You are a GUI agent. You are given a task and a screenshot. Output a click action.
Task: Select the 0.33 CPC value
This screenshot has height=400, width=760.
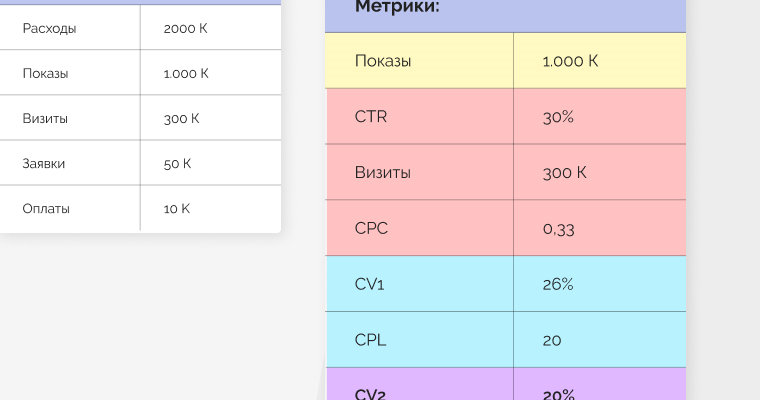pos(559,228)
